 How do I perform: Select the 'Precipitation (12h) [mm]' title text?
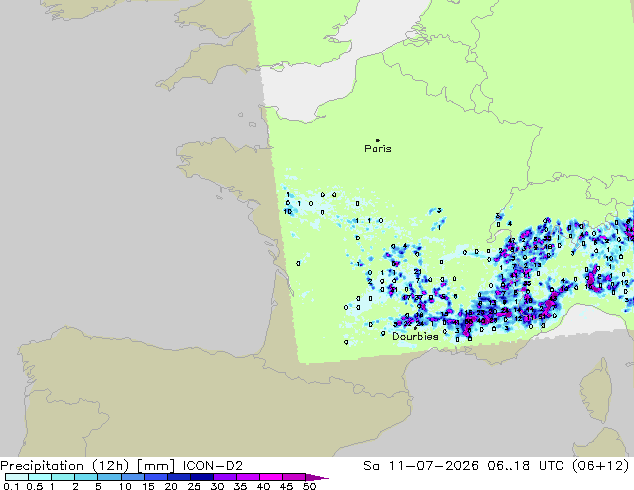87,466
